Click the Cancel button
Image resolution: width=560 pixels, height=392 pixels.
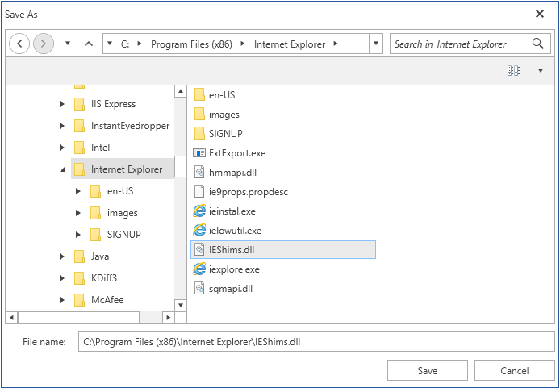coord(514,370)
